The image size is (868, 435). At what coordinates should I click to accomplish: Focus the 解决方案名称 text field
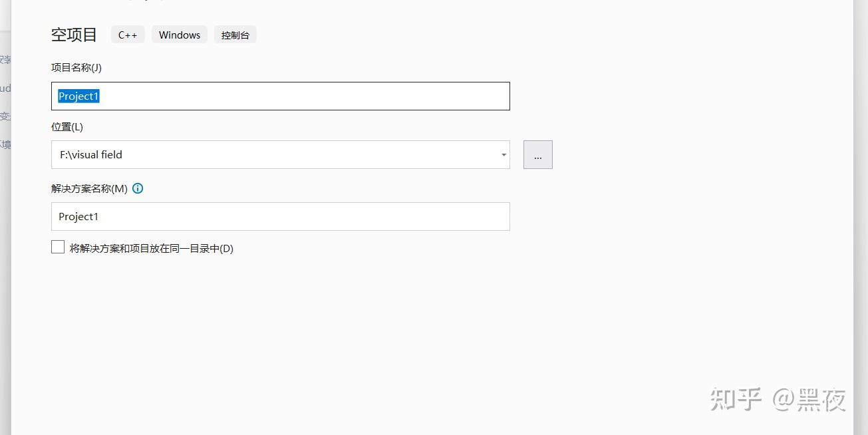(x=280, y=217)
